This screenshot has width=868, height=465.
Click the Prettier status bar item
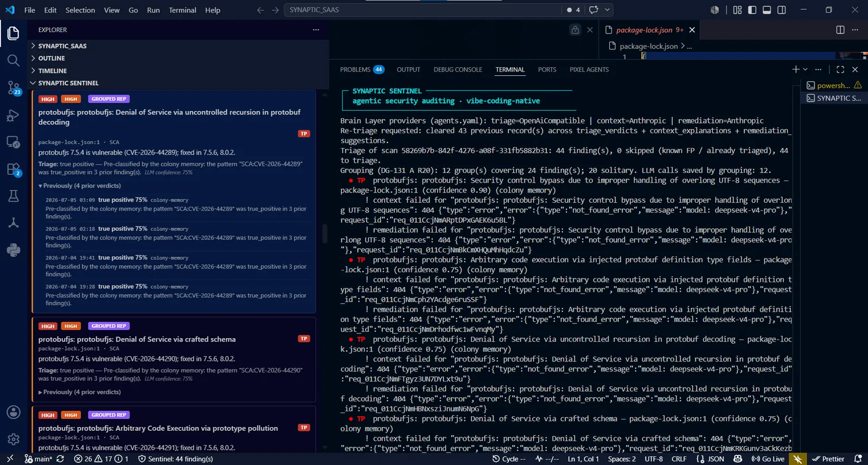coord(828,459)
